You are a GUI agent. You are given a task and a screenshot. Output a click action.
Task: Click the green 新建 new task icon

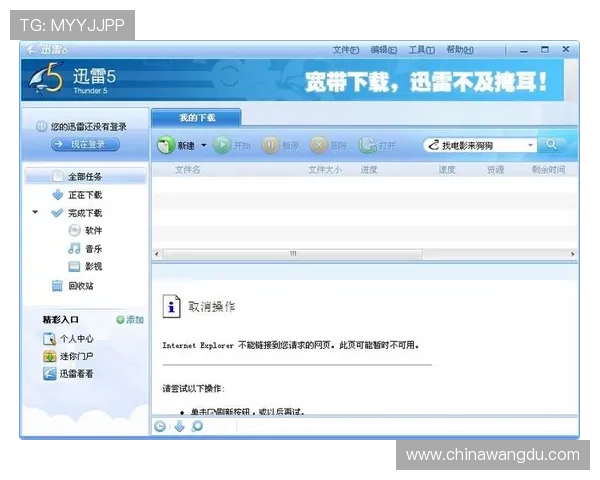pyautogui.click(x=166, y=145)
